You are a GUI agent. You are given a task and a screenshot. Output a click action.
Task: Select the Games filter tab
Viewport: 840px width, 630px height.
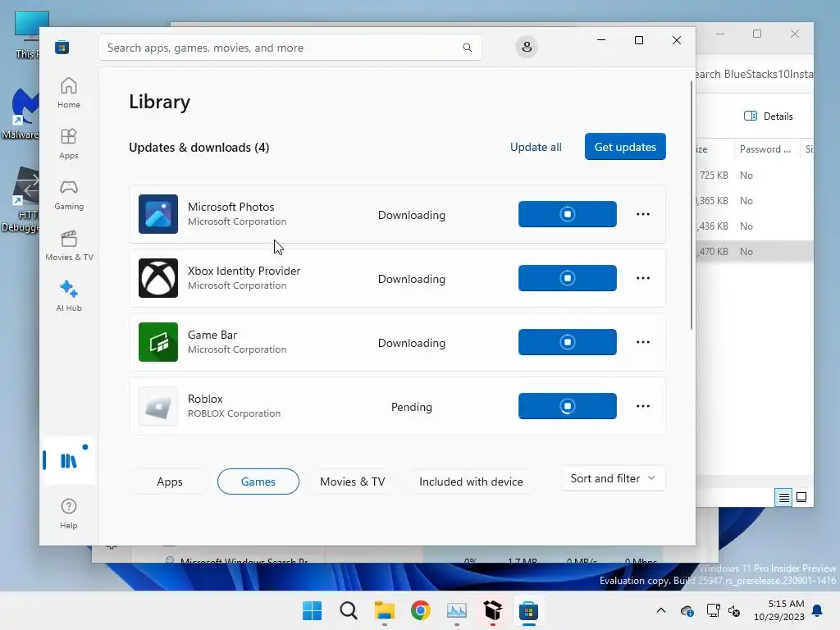(258, 482)
